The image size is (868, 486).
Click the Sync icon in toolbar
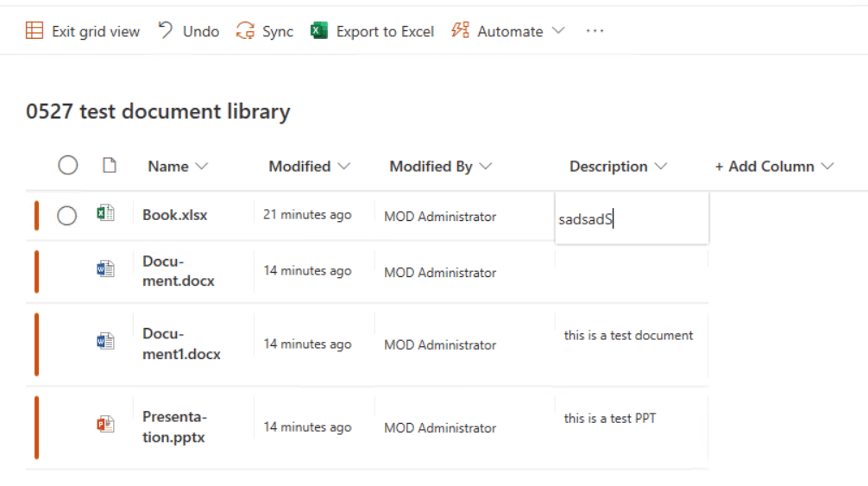[x=246, y=31]
